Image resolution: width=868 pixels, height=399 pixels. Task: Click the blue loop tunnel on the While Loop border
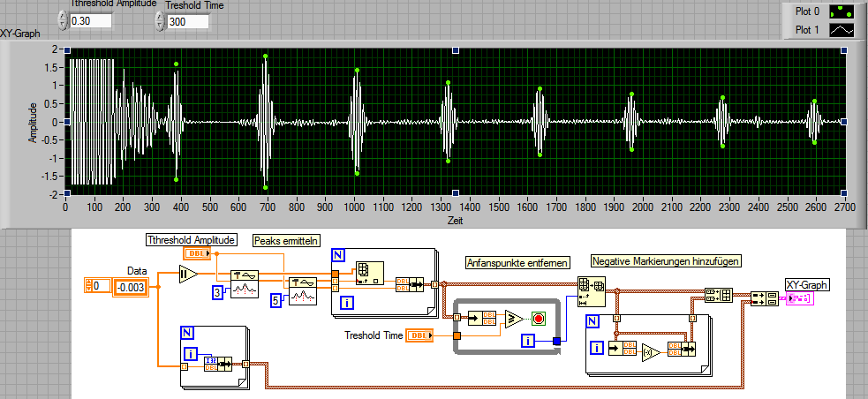coord(556,342)
